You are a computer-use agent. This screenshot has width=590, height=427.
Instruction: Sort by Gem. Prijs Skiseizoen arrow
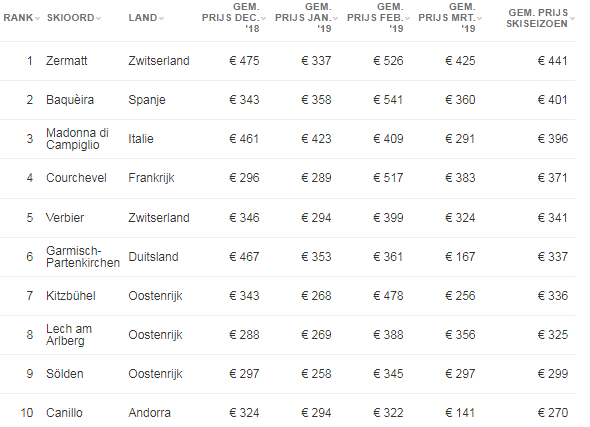[572, 18]
